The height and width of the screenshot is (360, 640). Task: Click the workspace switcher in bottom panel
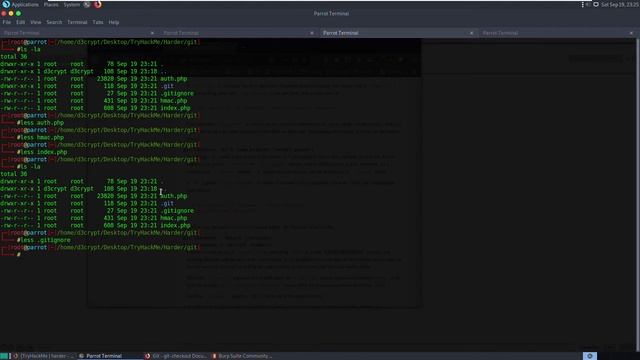590,356
